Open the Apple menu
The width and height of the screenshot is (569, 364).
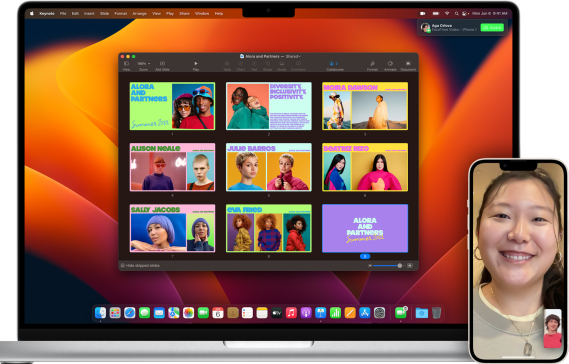coord(32,13)
